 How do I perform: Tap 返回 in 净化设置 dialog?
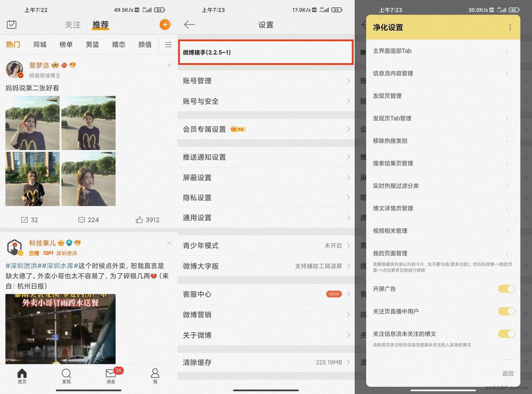[x=508, y=373]
